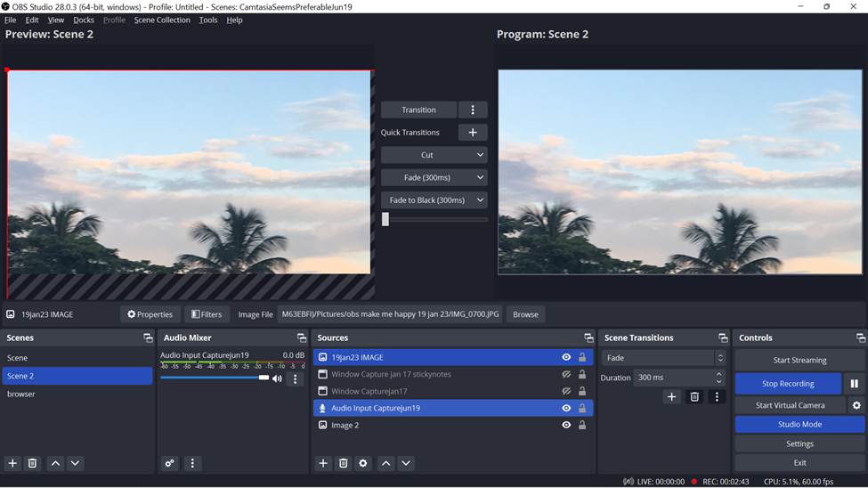868x488 pixels.
Task: Unlock the Image 2 source lock
Action: click(x=582, y=425)
